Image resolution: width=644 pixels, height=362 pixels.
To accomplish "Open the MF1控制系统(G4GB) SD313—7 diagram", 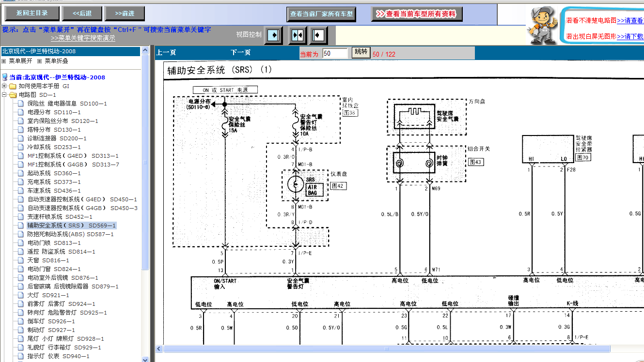I will click(73, 165).
